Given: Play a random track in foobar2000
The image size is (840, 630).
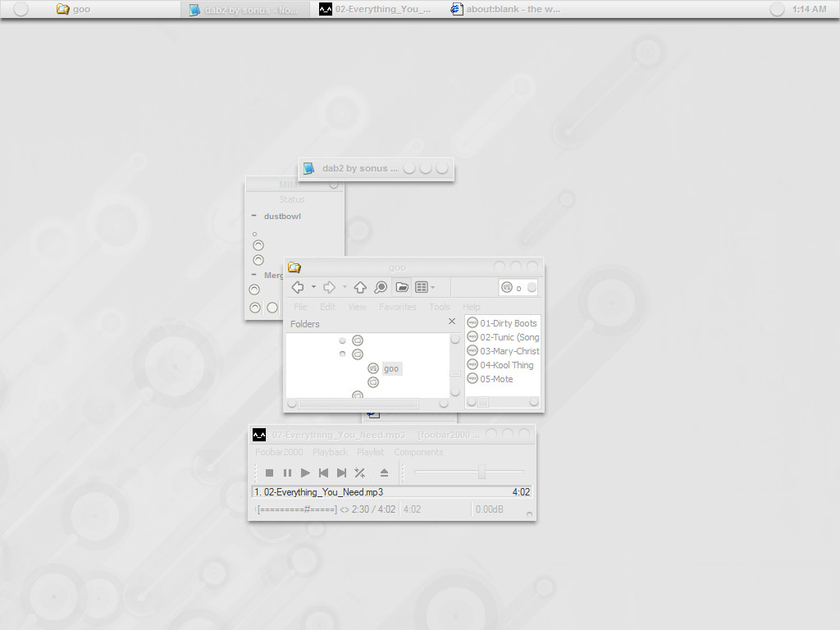Looking at the screenshot, I should pyautogui.click(x=359, y=473).
